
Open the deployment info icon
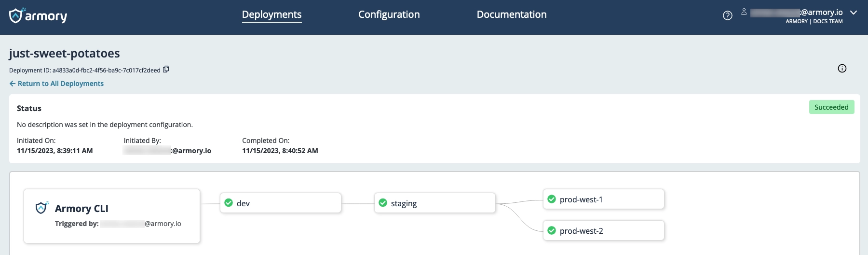click(842, 69)
